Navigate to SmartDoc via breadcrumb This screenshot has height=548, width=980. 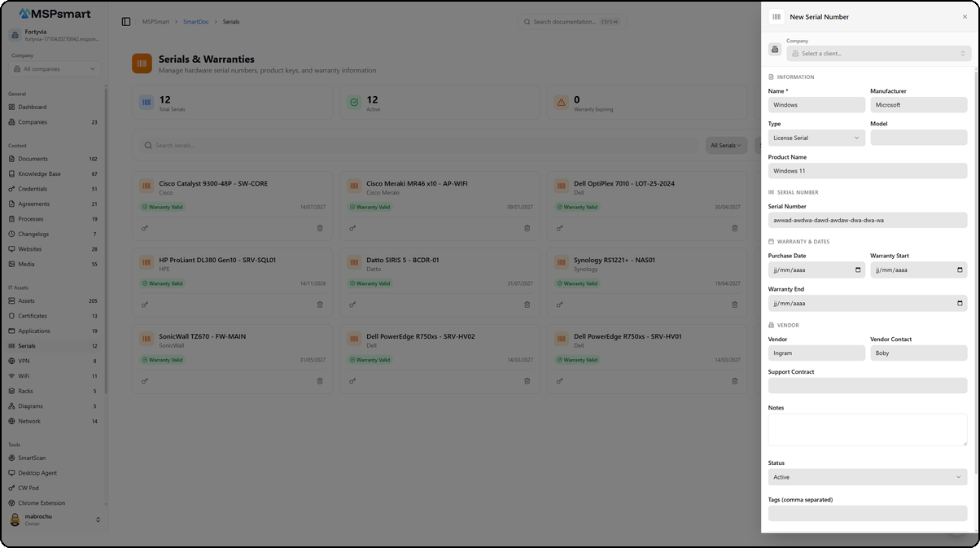(196, 22)
